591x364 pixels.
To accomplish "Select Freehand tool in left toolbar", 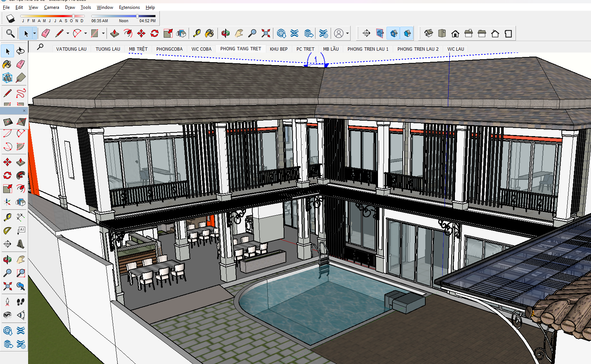I will [x=21, y=93].
